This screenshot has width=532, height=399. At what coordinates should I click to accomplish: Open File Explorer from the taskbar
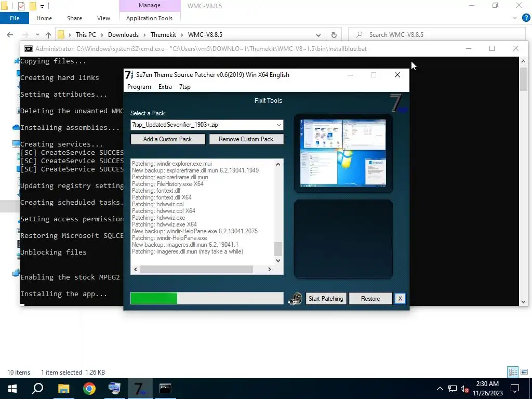[63, 389]
